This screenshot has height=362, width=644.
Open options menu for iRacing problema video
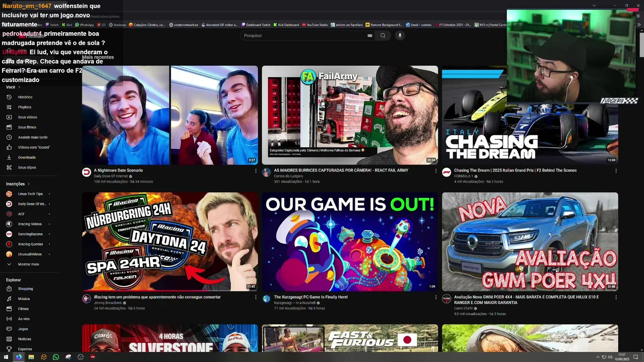click(256, 297)
